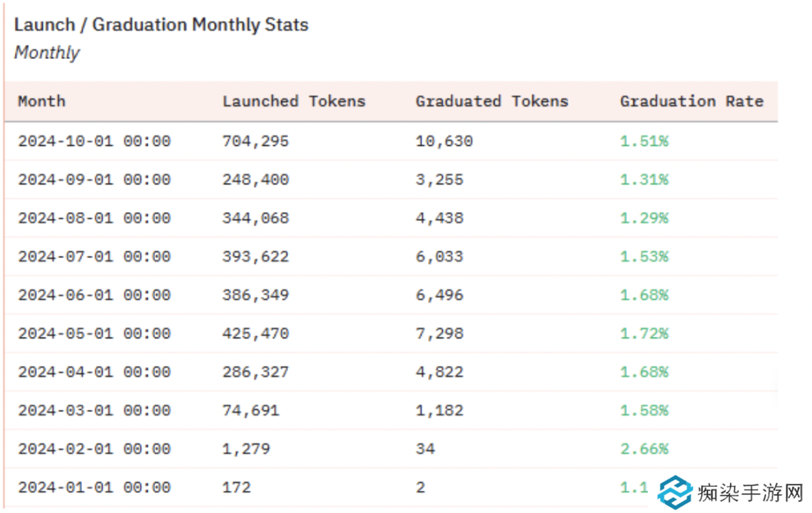Click the Chinese watermark text beside logo

point(750,493)
